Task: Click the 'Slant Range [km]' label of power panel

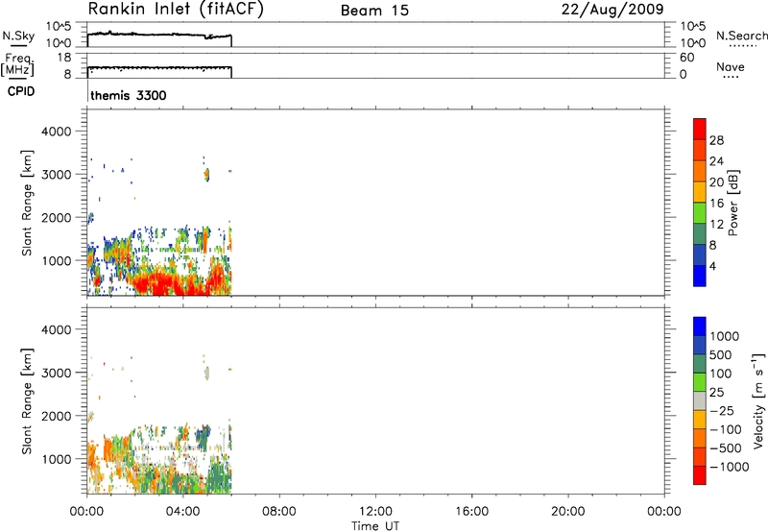Action: [27, 203]
